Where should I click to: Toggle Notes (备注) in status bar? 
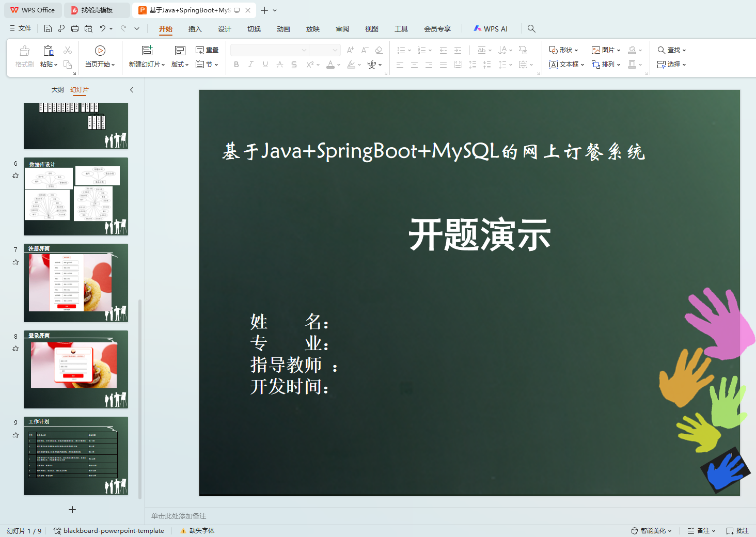pos(701,531)
